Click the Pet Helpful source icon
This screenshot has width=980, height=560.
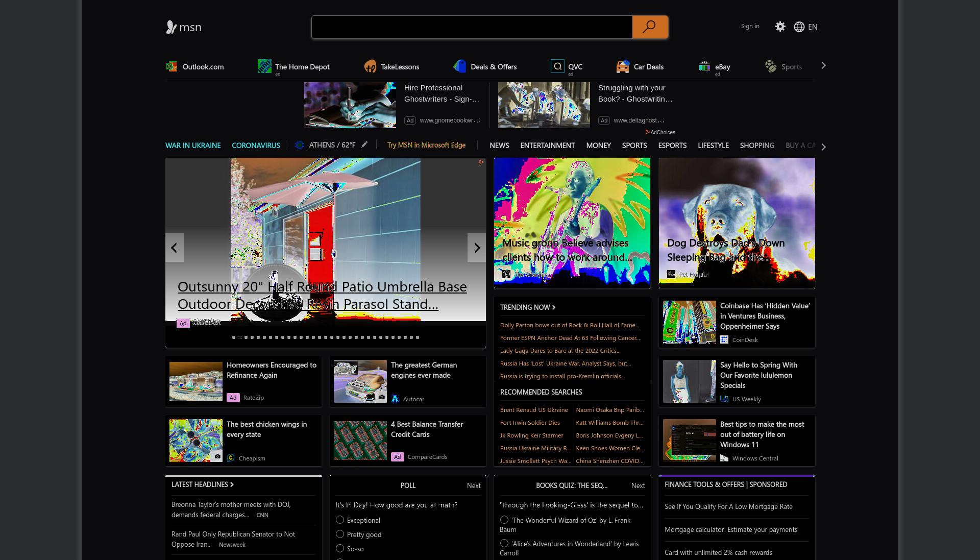(x=671, y=274)
